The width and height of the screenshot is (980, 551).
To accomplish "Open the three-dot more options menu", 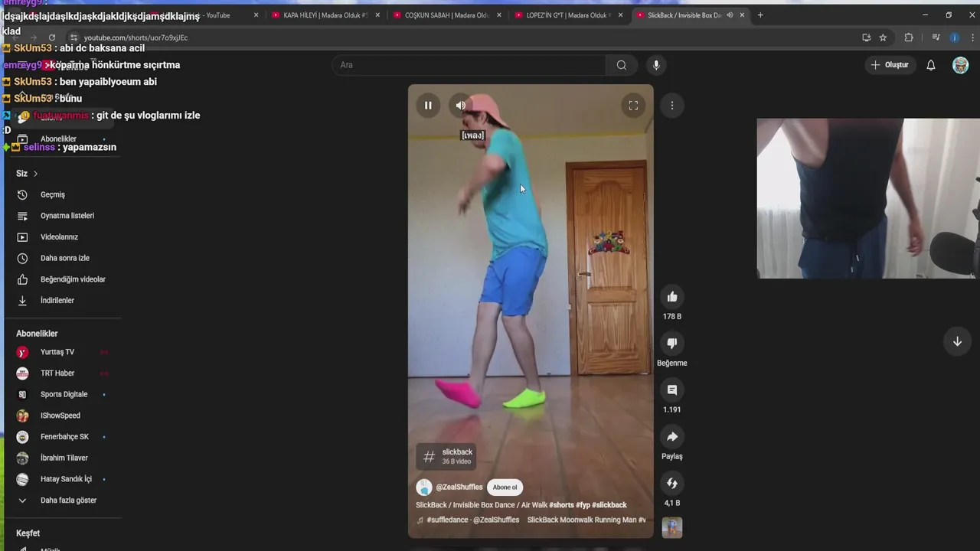I will [672, 106].
